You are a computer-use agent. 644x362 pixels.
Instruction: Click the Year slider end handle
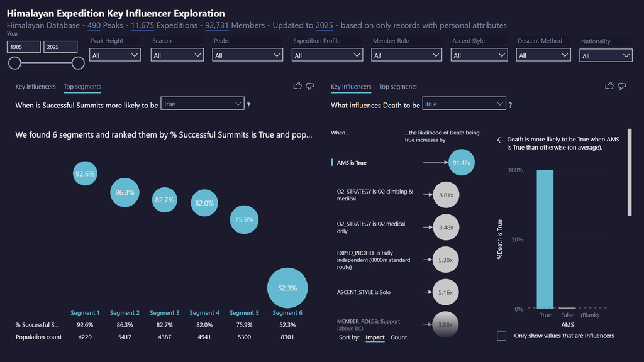(x=78, y=63)
